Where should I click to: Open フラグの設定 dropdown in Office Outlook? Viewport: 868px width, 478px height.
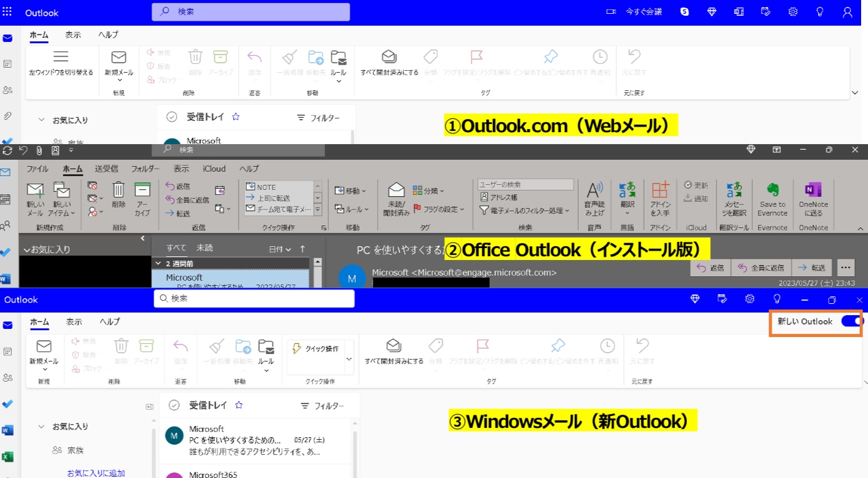439,209
